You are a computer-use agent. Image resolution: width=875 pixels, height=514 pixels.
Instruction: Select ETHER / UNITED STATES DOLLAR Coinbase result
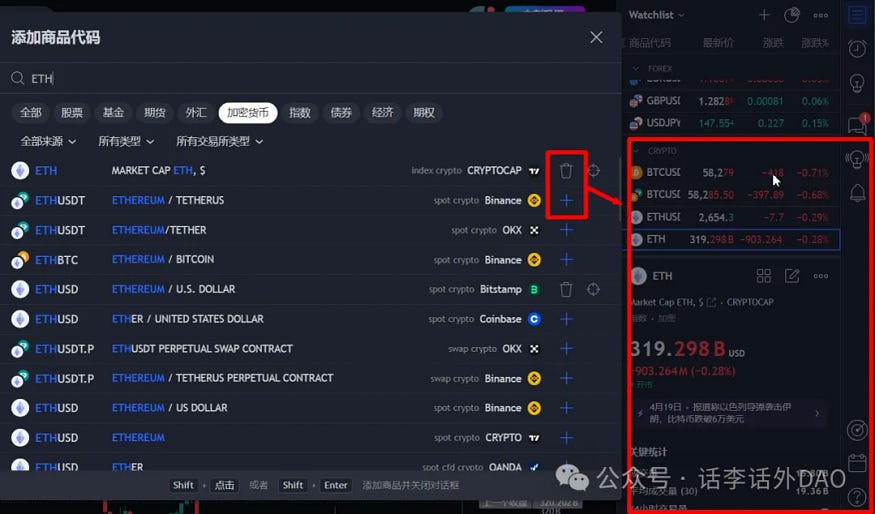(309, 319)
